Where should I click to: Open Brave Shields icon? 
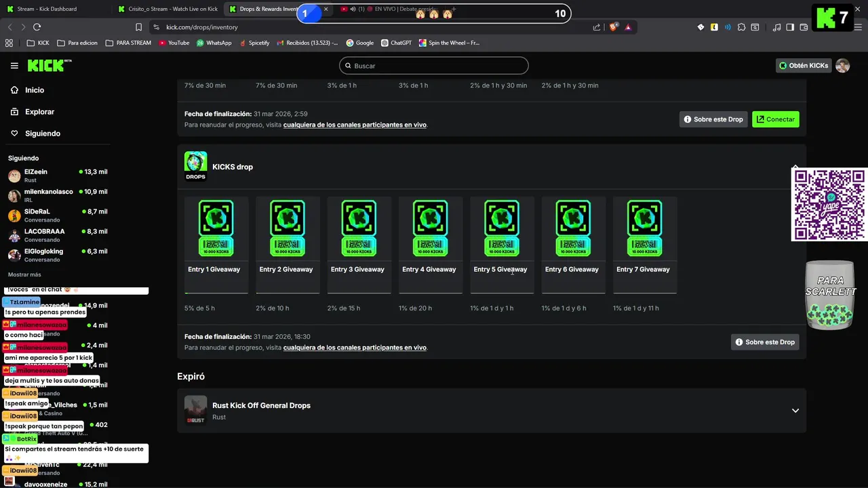pyautogui.click(x=613, y=27)
